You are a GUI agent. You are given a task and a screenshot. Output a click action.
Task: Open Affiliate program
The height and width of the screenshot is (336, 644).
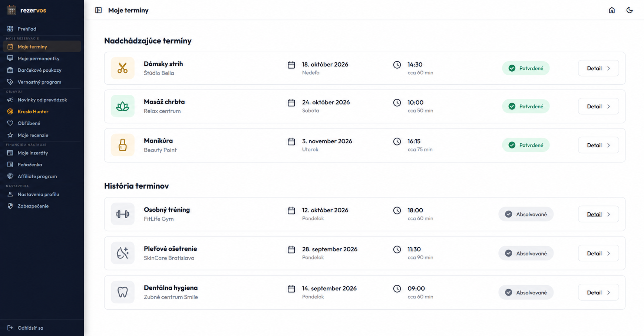[x=42, y=176]
